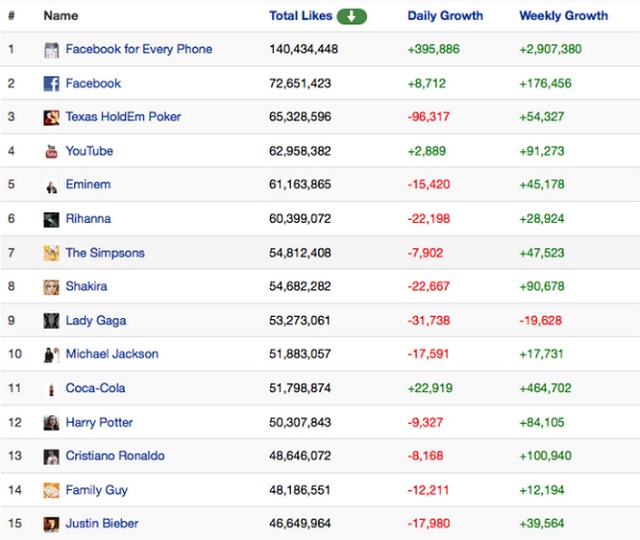Open the Rihanna page link
This screenshot has height=540, width=640.
[x=88, y=219]
